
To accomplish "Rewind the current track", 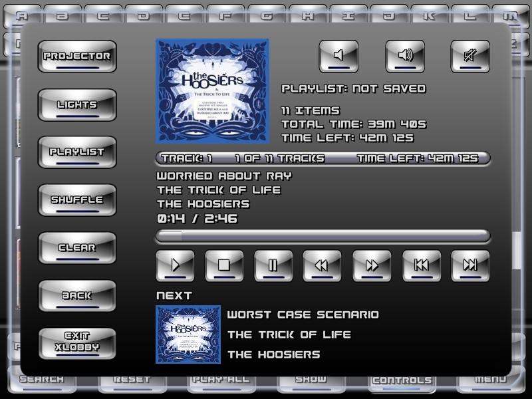I will (322, 265).
